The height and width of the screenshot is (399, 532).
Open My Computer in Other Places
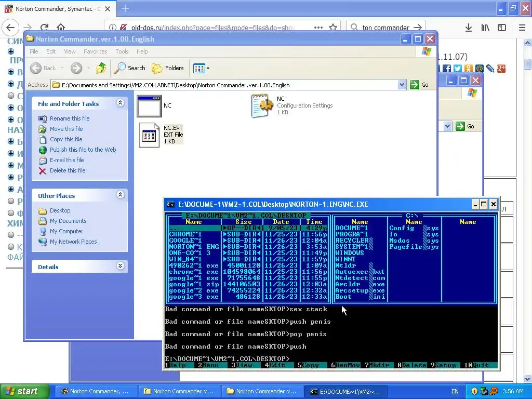[x=66, y=231]
